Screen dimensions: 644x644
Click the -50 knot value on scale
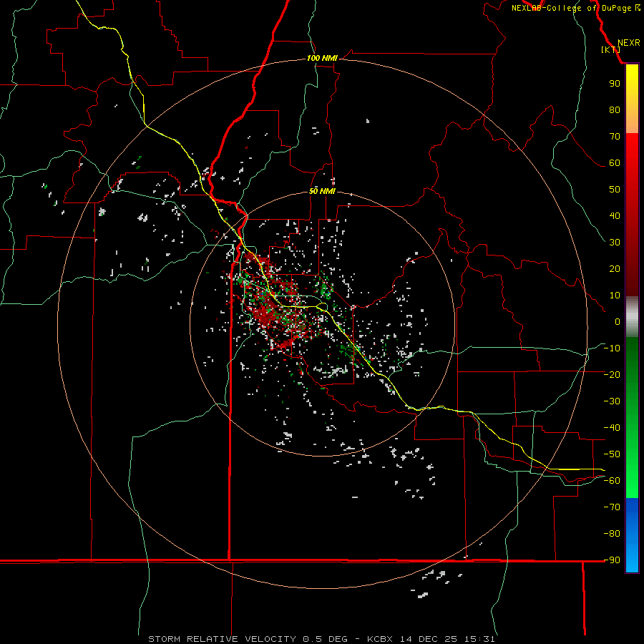(612, 454)
